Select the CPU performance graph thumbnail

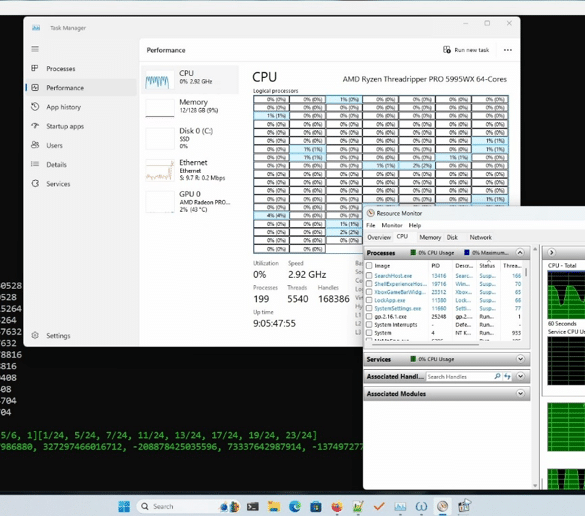160,80
